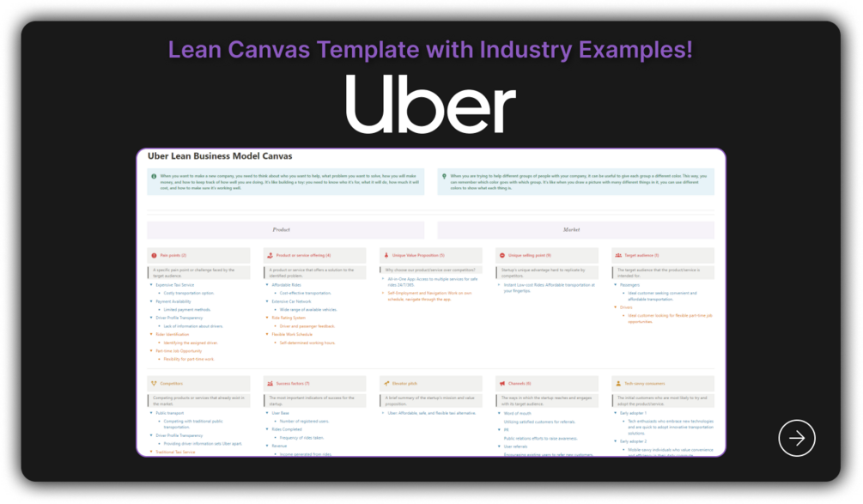Click the Unique Value Proposition icon
863x504 pixels.
pyautogui.click(x=386, y=255)
